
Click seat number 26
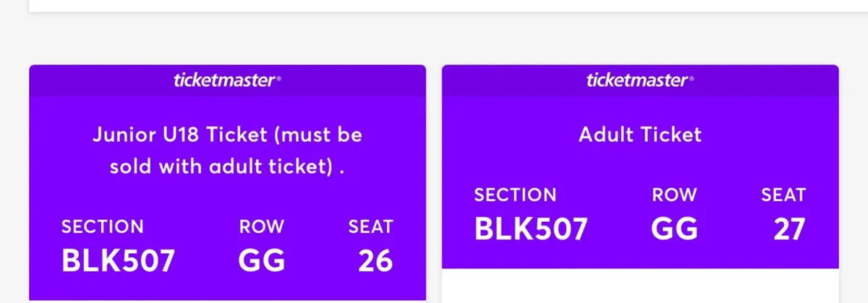375,260
